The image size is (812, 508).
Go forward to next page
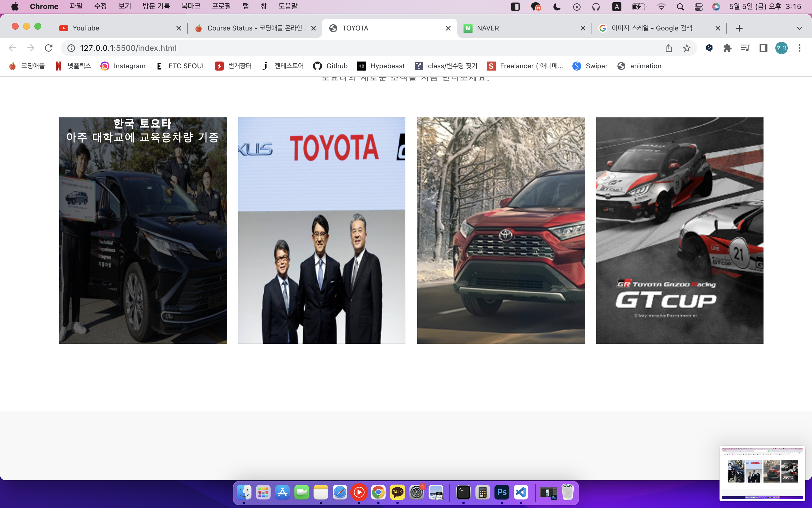[x=30, y=48]
